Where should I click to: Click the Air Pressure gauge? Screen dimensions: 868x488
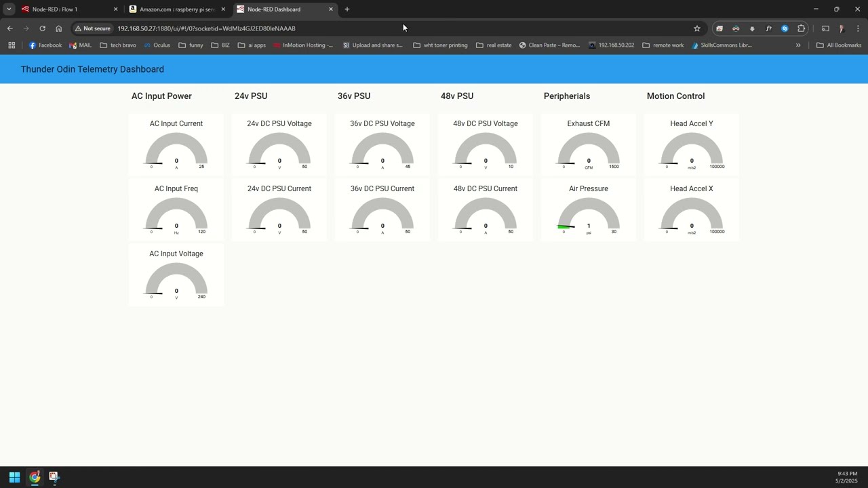pos(588,214)
